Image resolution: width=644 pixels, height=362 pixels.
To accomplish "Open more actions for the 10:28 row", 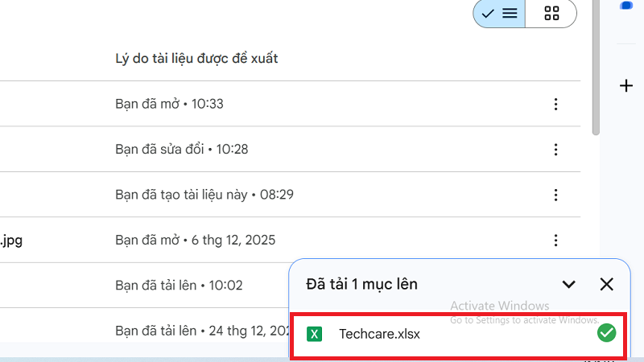I will (x=555, y=150).
